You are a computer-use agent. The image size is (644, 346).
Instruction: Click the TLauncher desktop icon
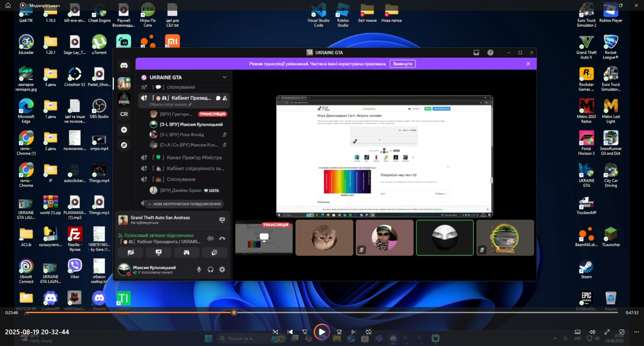[x=611, y=237]
